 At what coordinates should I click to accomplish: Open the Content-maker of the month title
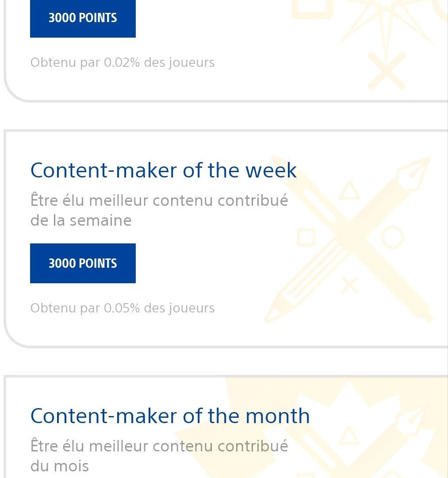click(x=170, y=416)
